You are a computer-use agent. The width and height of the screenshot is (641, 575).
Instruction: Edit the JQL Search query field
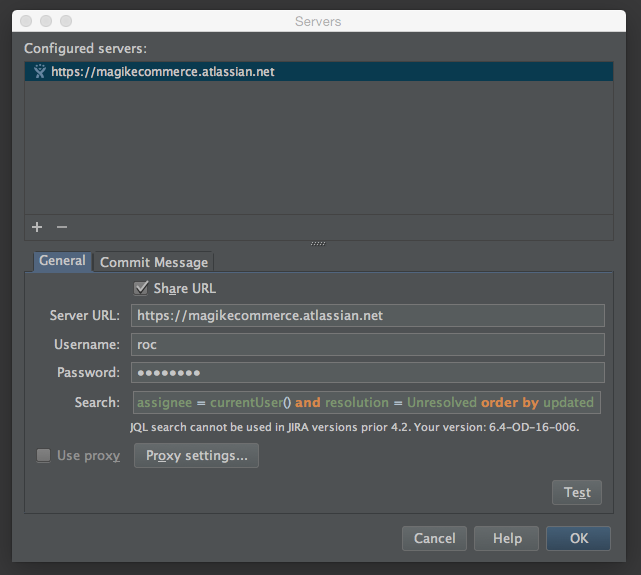pos(367,403)
